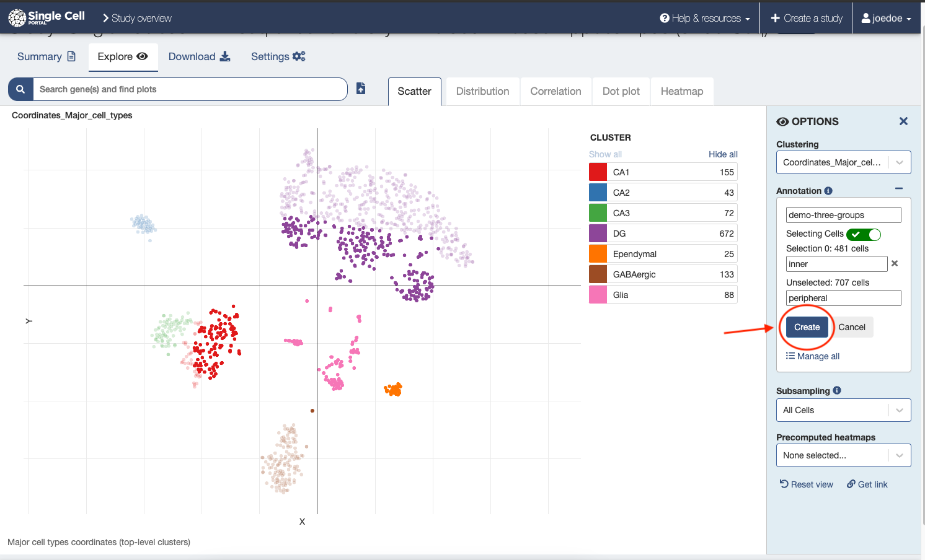This screenshot has height=560, width=925.
Task: Click the Reset view link
Action: (x=807, y=484)
